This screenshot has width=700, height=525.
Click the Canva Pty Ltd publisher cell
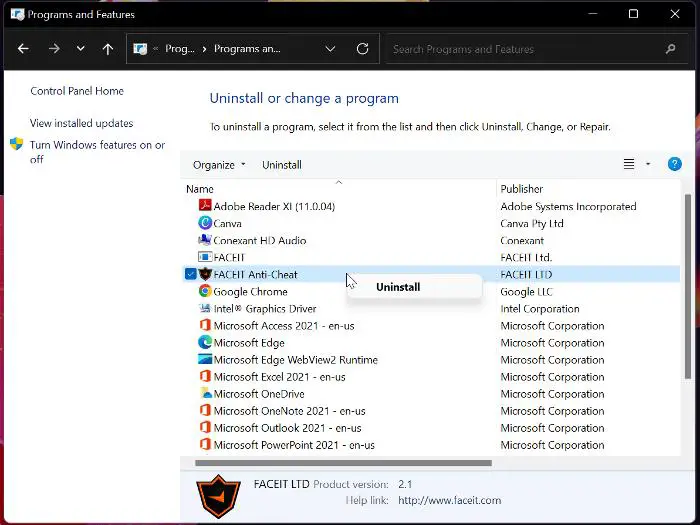[532, 223]
